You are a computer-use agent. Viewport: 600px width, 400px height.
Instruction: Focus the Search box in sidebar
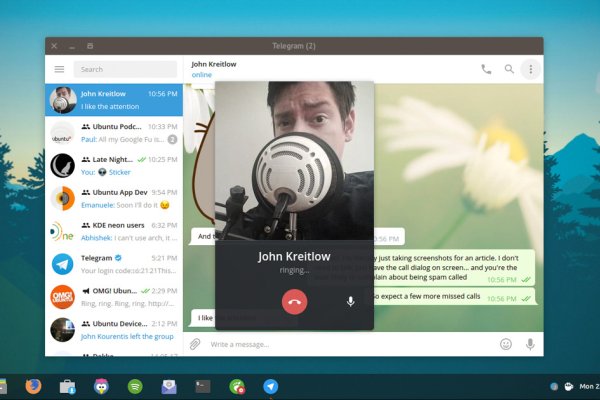pyautogui.click(x=125, y=69)
